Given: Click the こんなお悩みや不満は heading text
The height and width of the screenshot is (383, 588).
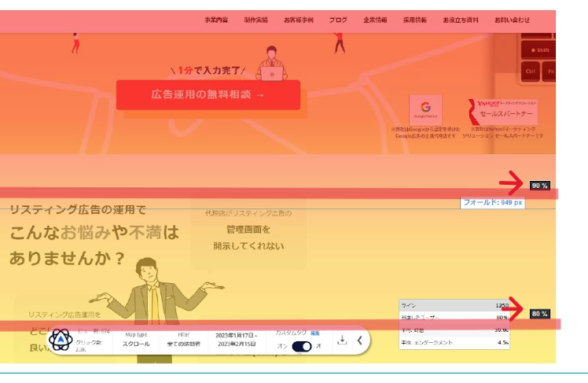Looking at the screenshot, I should pyautogui.click(x=94, y=233).
